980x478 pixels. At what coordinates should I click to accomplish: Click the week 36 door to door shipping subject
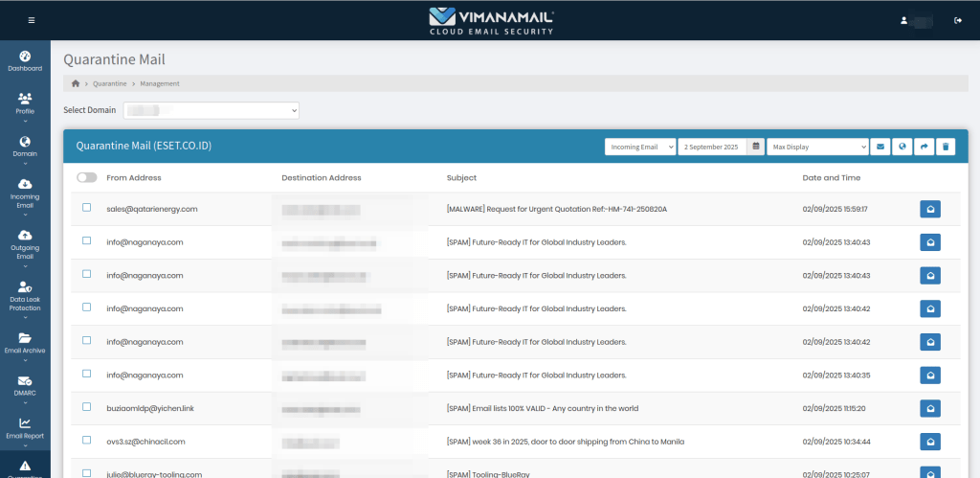tap(566, 442)
